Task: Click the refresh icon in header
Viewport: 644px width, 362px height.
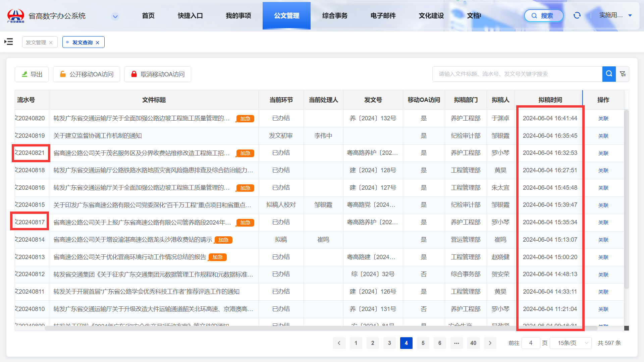Action: (577, 15)
